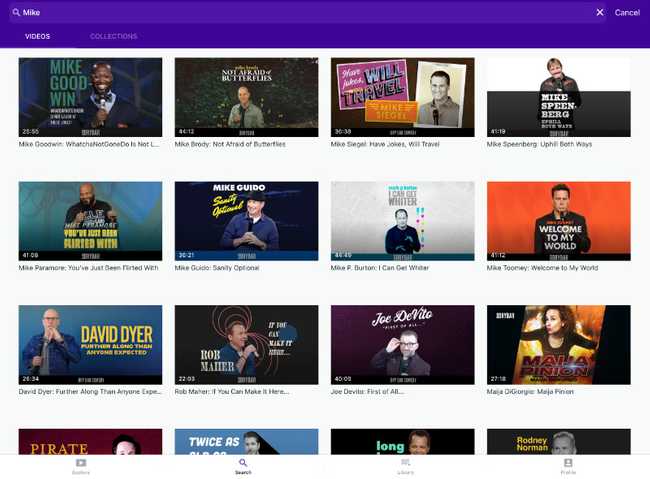The height and width of the screenshot is (479, 650).
Task: Open the I Can Get Whiter thumbnail
Action: 403,221
